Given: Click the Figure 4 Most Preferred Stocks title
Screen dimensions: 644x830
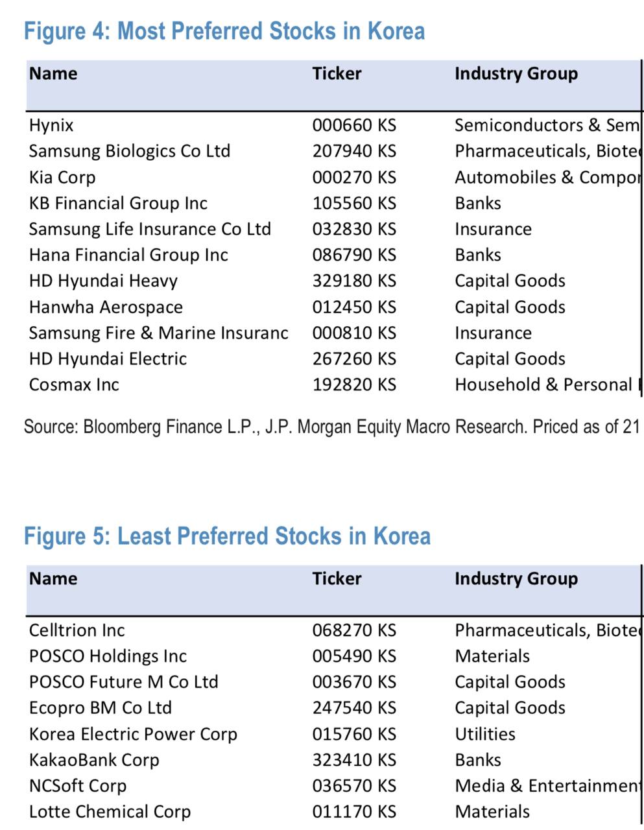Looking at the screenshot, I should click(x=224, y=31).
